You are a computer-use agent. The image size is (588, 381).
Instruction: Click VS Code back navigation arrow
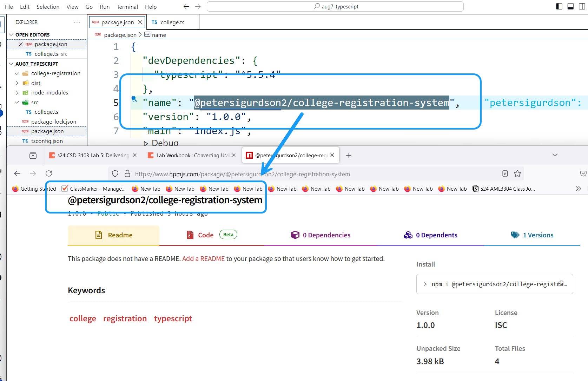coord(186,6)
